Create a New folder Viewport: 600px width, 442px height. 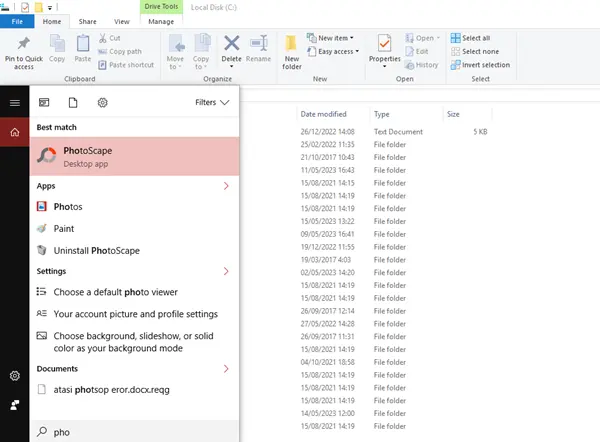coord(292,52)
